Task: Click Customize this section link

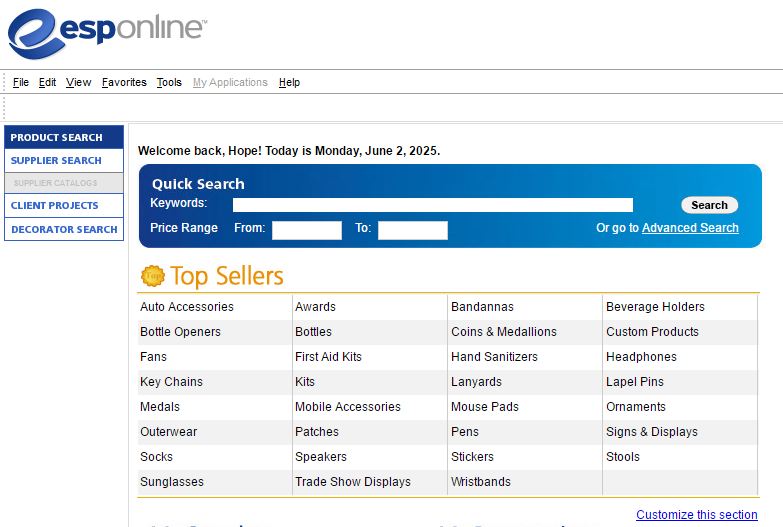Action: pos(697,515)
